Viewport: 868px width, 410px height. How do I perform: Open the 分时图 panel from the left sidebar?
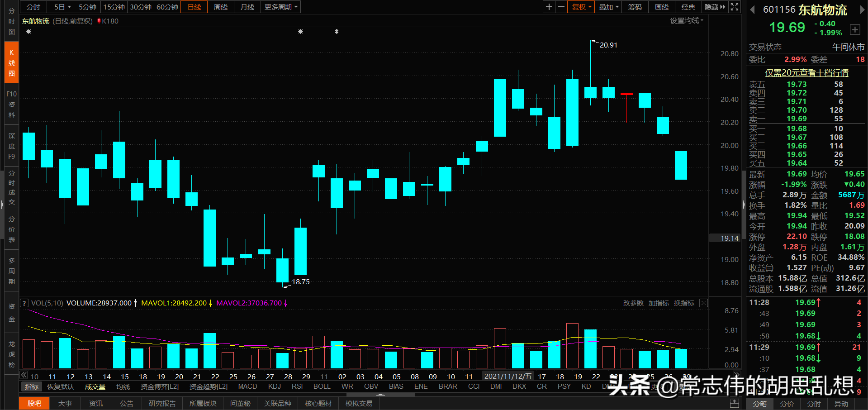tap(11, 20)
